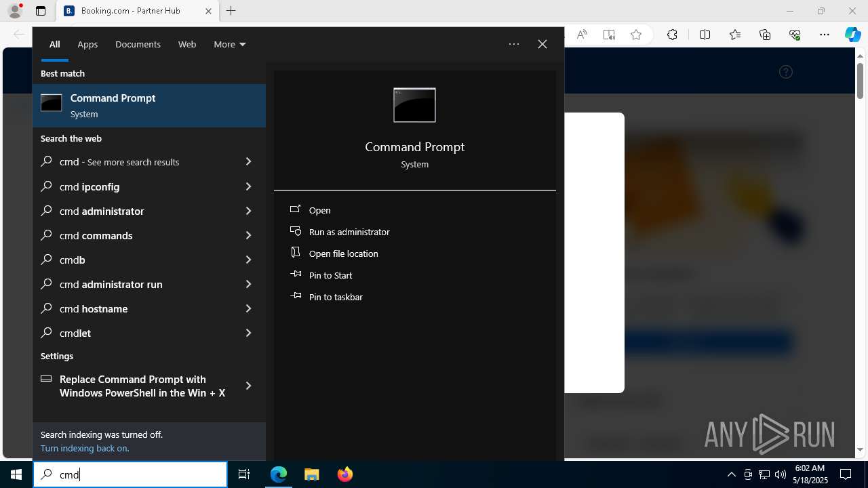Image resolution: width=868 pixels, height=488 pixels.
Task: Select 'cmd commands' web suggestion text
Action: coord(96,235)
